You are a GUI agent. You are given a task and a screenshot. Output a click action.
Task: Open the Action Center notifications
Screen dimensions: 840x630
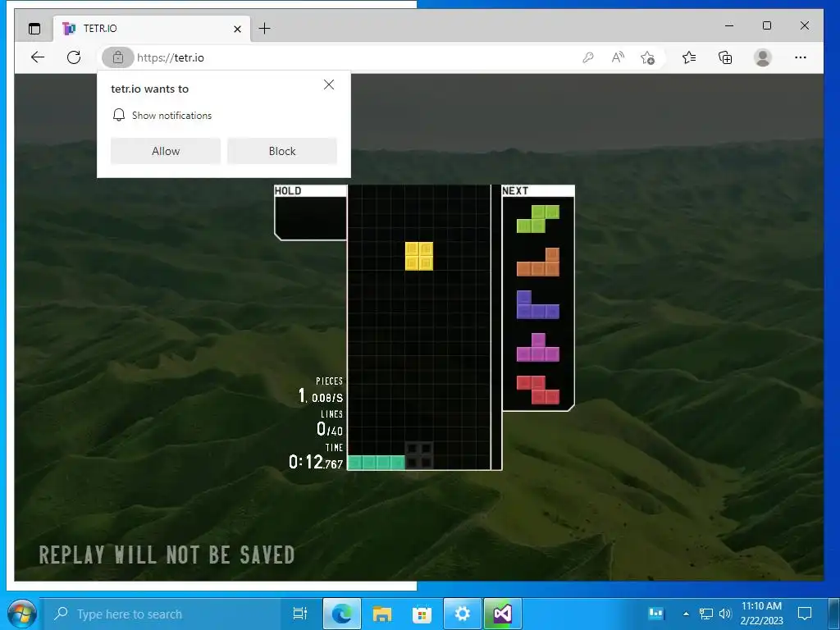[805, 614]
